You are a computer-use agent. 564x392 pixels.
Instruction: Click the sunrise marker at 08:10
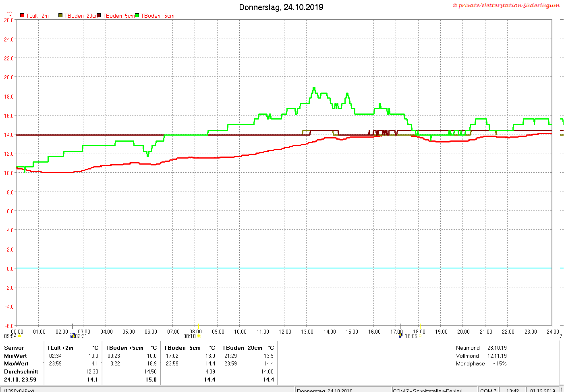point(198,336)
